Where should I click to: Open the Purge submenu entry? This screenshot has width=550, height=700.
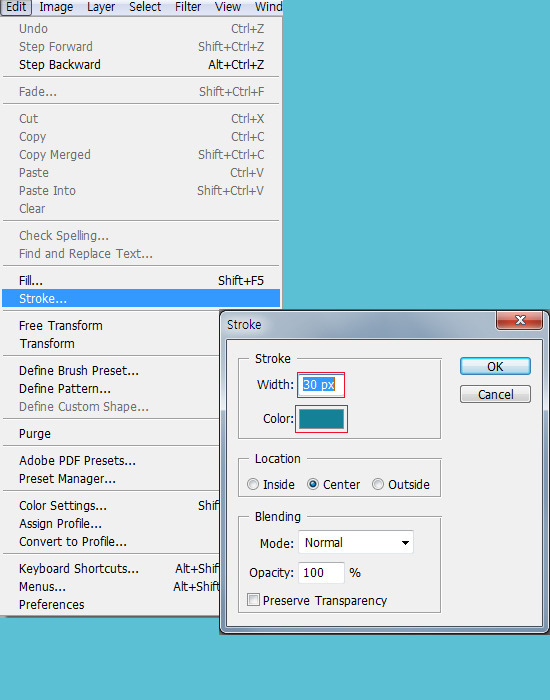111,434
